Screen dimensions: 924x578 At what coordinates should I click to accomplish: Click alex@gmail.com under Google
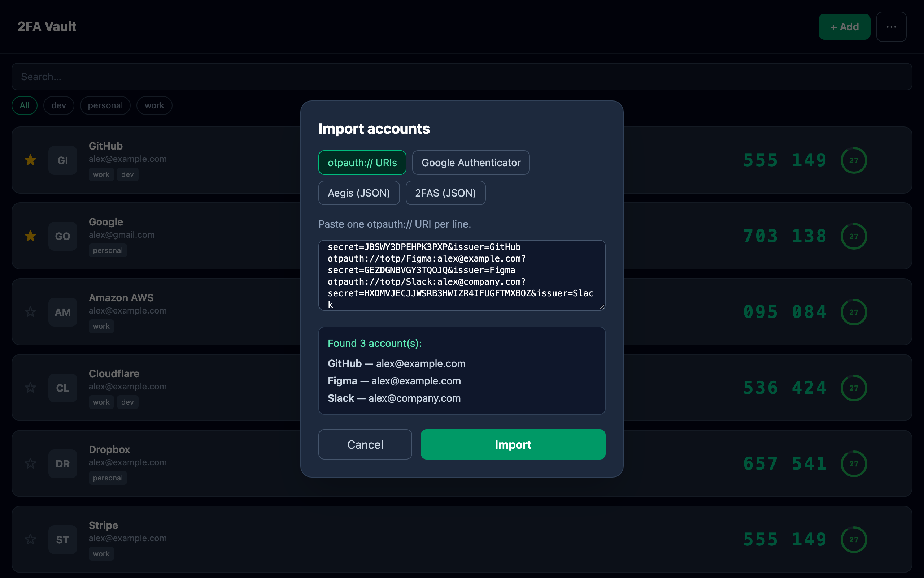[121, 235]
